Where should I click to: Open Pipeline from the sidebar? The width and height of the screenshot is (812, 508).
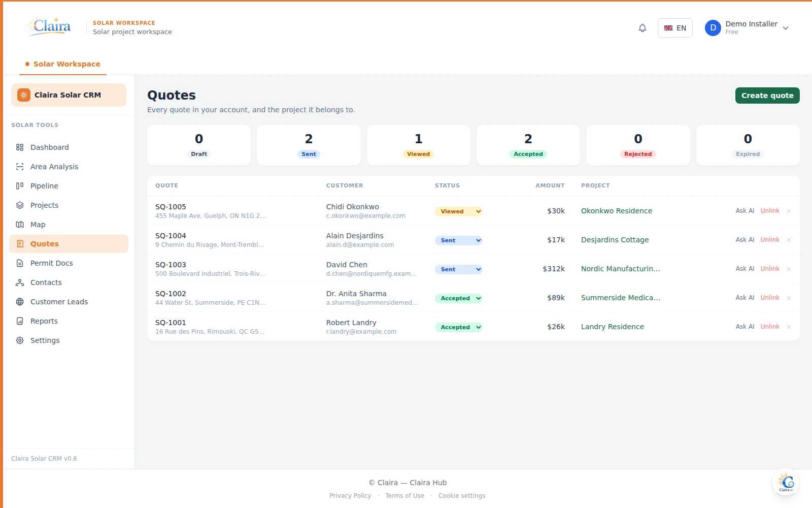(x=69, y=186)
